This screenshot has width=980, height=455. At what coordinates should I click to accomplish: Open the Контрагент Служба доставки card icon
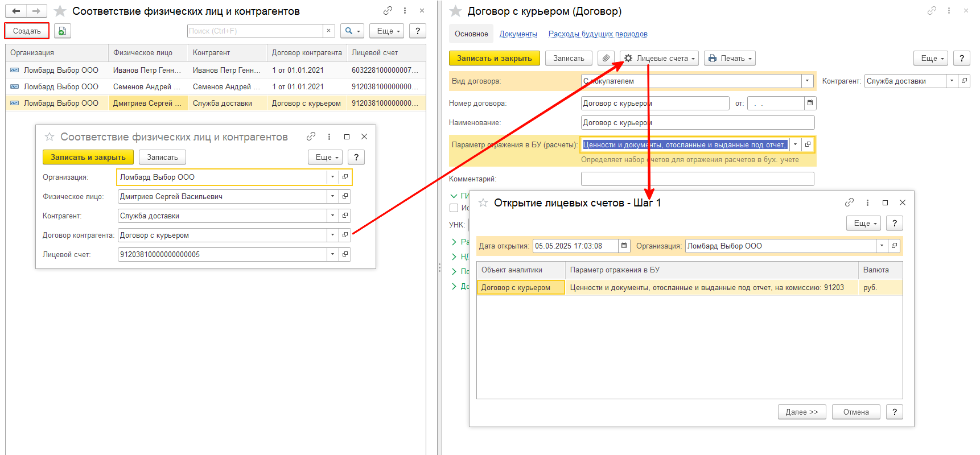coord(964,81)
